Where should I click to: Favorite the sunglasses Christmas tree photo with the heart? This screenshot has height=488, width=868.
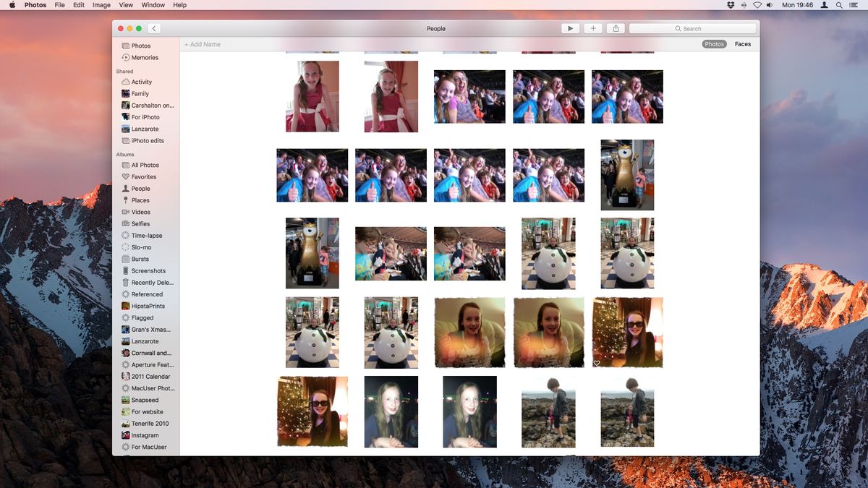point(596,364)
